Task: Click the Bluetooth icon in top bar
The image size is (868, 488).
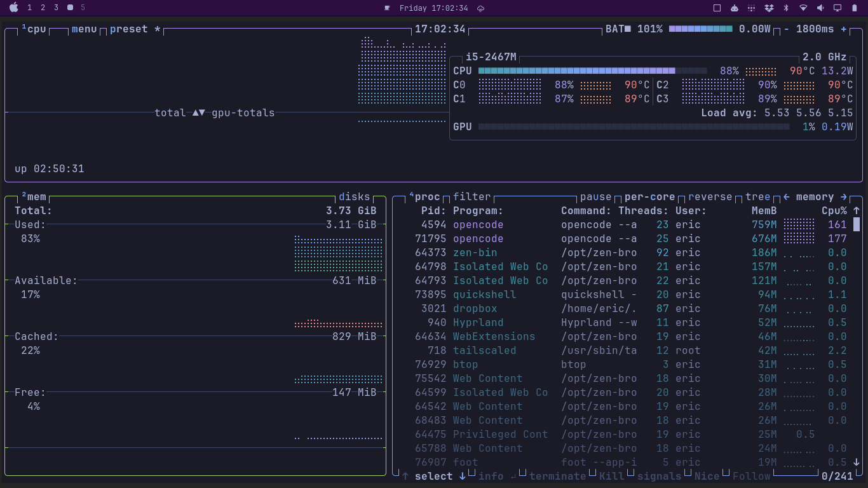Action: point(785,8)
